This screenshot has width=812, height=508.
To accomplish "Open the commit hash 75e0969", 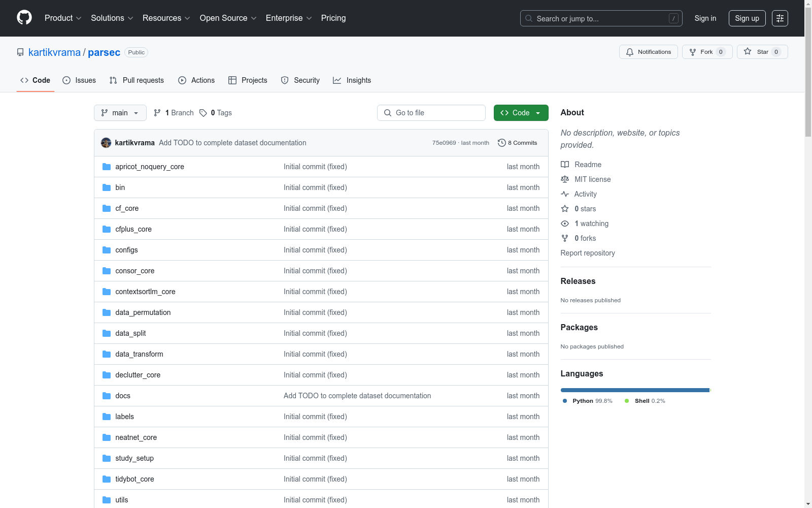I will 444,143.
